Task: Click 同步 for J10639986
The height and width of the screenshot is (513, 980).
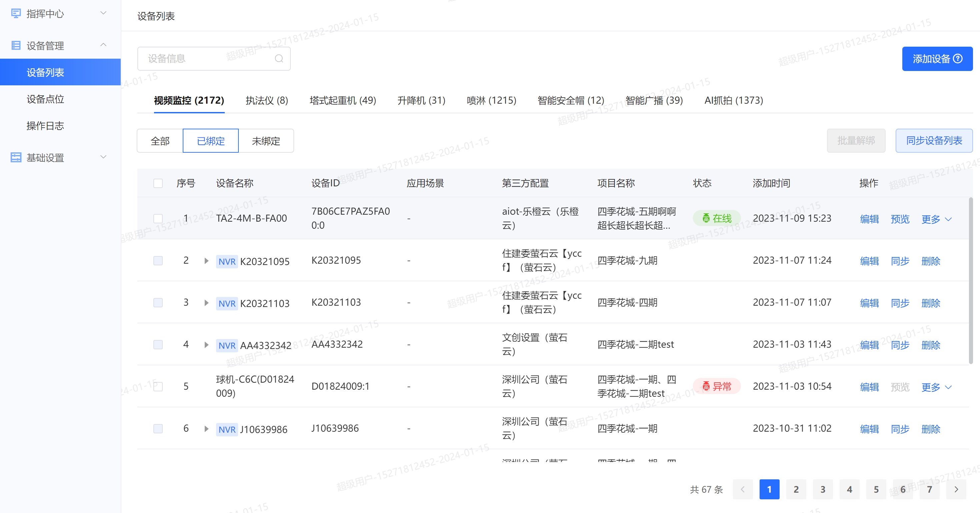Action: (x=900, y=429)
